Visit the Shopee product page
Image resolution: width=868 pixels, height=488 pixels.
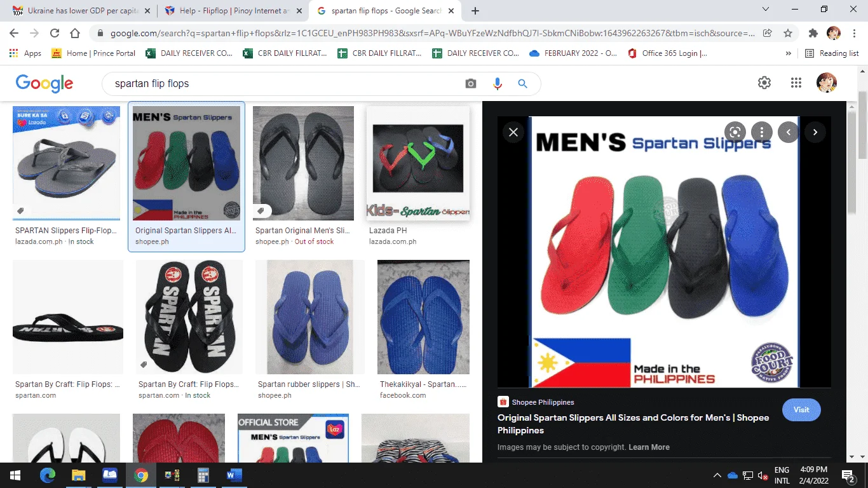pos(801,410)
